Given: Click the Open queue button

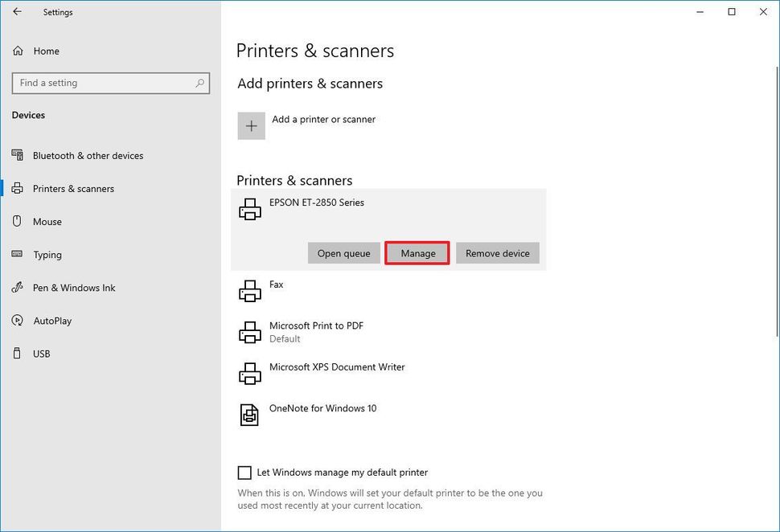Looking at the screenshot, I should point(343,252).
